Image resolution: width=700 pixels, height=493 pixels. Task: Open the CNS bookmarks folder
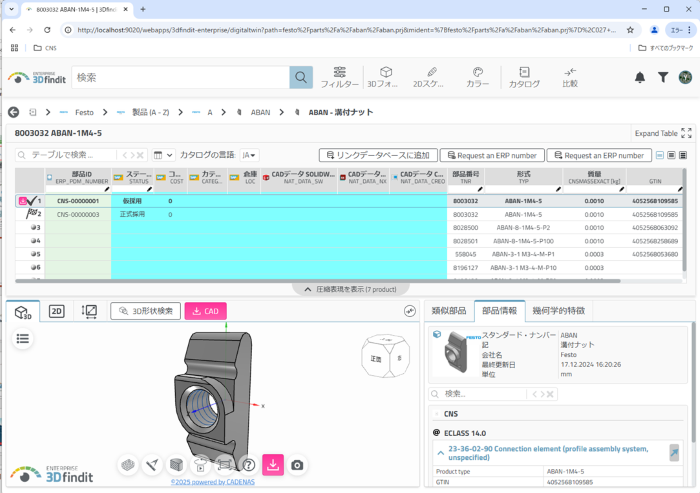45,48
